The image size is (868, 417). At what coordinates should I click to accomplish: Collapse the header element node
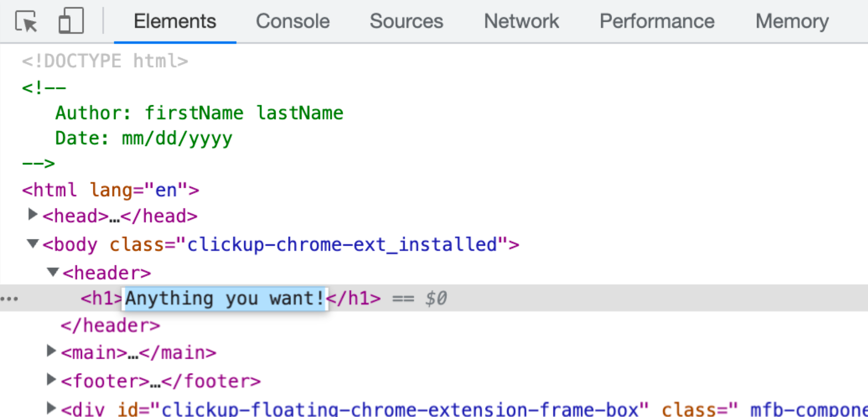click(x=53, y=271)
